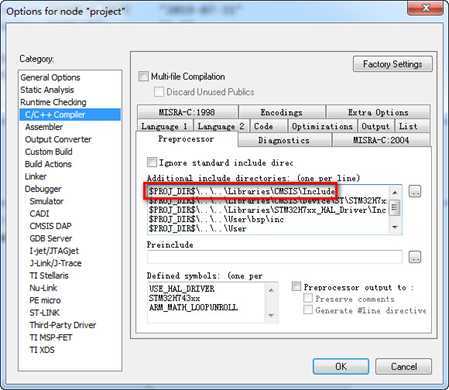Switch to Output tab
Screen dimensions: 449x390
376,126
